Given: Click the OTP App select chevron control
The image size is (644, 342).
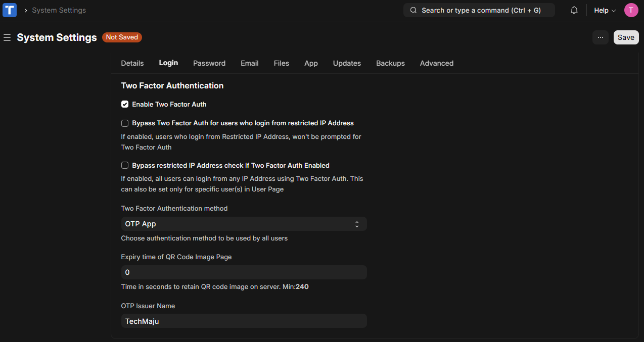Looking at the screenshot, I should [357, 223].
